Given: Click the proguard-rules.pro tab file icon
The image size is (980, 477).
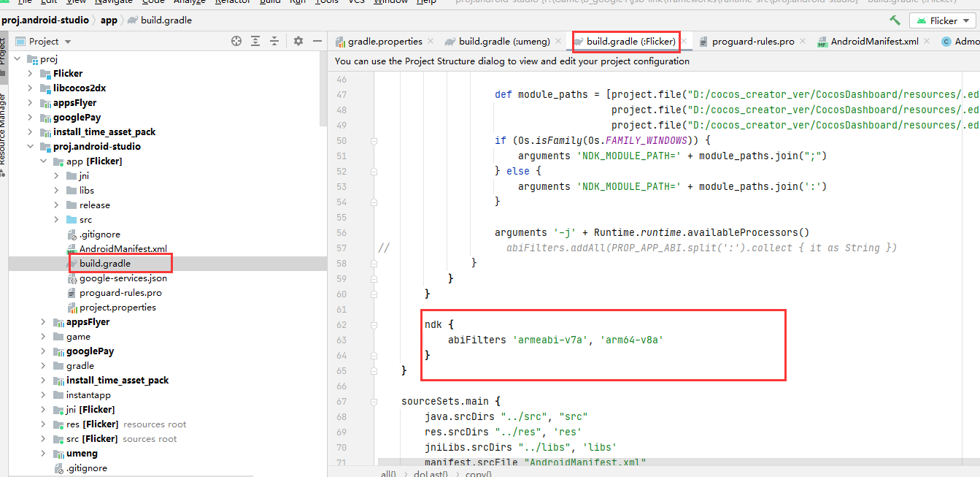Looking at the screenshot, I should coord(703,42).
